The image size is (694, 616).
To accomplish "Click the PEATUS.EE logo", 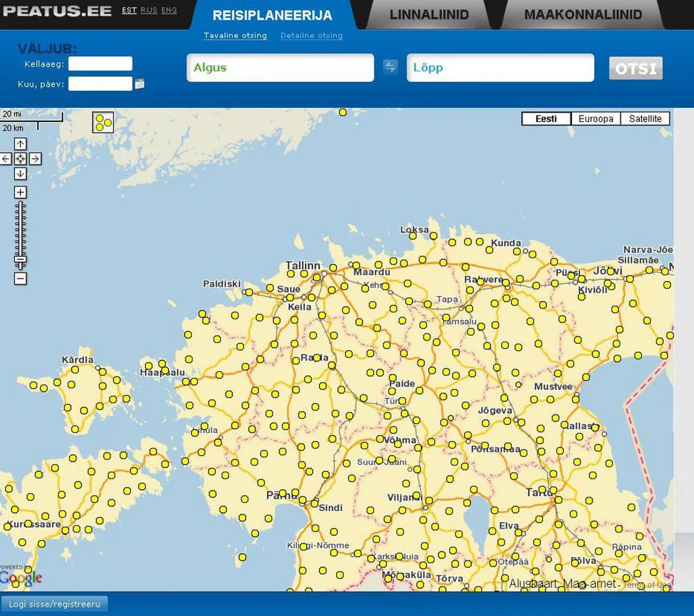I will point(57,11).
